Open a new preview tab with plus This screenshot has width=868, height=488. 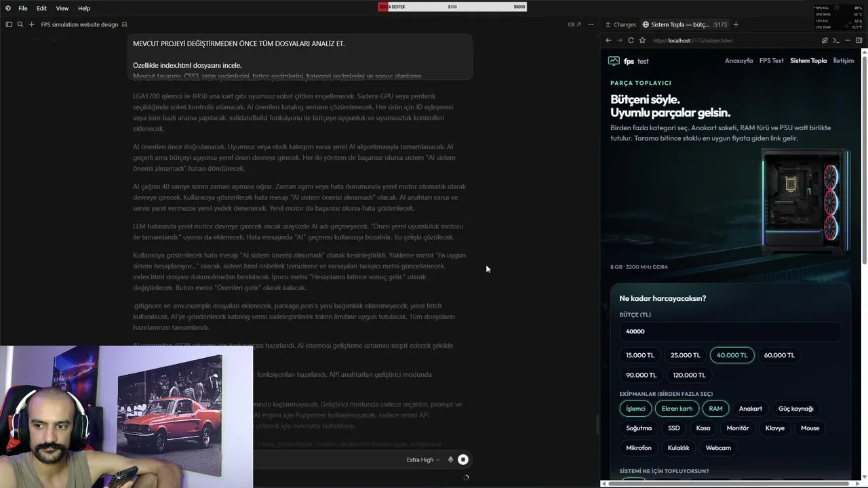736,24
